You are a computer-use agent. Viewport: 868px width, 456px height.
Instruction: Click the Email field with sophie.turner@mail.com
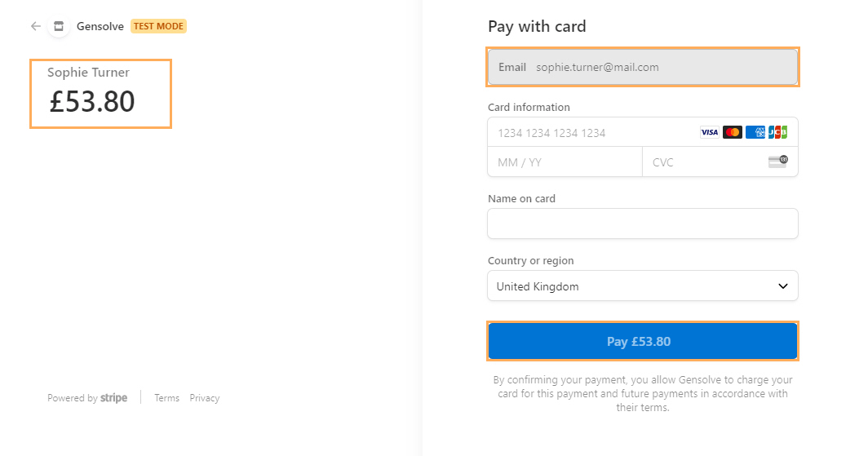click(x=643, y=67)
